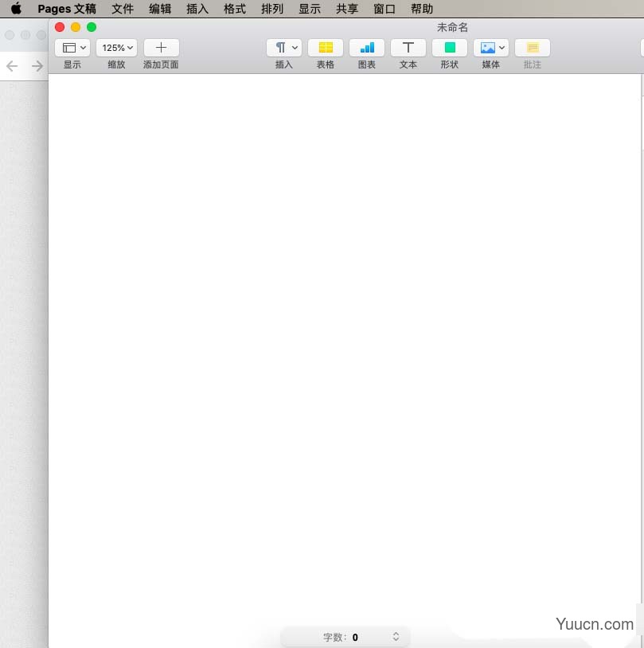Open the Apple menu
The height and width of the screenshot is (648, 644).
click(16, 8)
